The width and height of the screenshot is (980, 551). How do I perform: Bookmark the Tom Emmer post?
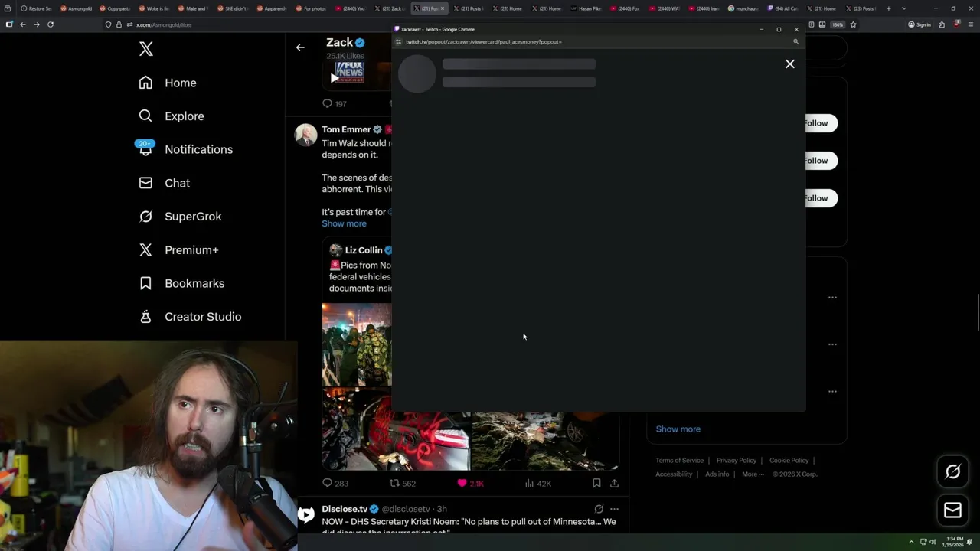[x=596, y=484]
